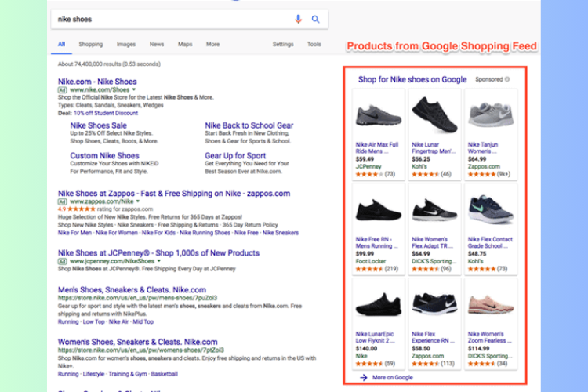Open Custom Nike Shoes sitelink
This screenshot has width=588, height=392.
coord(104,155)
